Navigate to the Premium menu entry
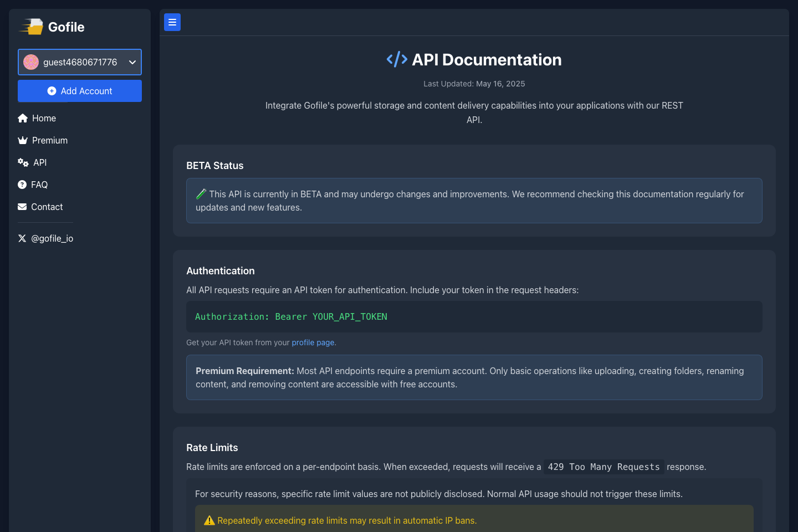The image size is (798, 532). (x=49, y=140)
